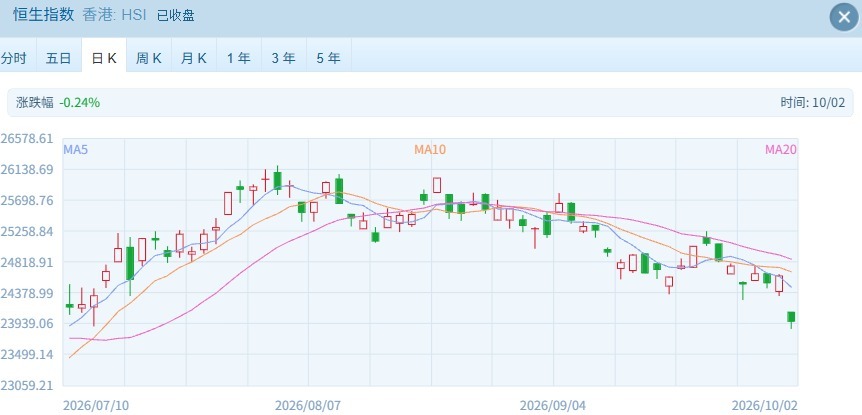Image resolution: width=862 pixels, height=415 pixels.
Task: Click the 时间: 10/02 label
Action: (813, 102)
